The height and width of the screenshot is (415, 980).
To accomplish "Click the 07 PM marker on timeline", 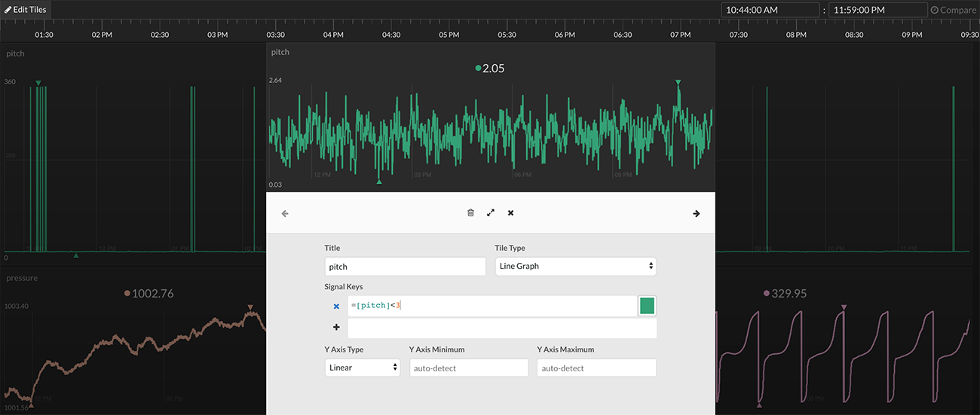I will click(681, 35).
